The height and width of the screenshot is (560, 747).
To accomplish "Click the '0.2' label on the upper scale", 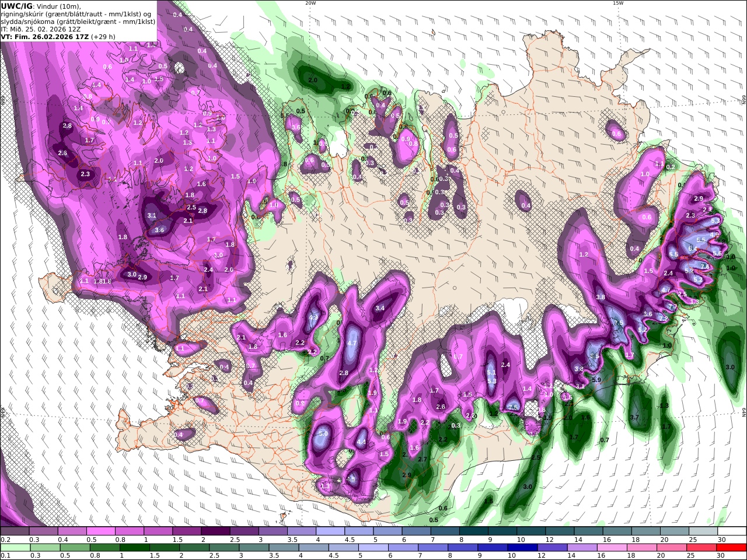I will 6,540.
